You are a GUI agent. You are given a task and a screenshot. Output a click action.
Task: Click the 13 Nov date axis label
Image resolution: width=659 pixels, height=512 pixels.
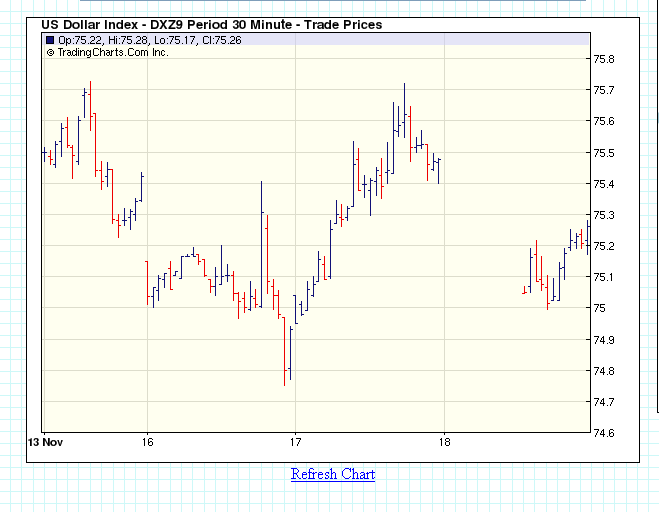[45, 442]
